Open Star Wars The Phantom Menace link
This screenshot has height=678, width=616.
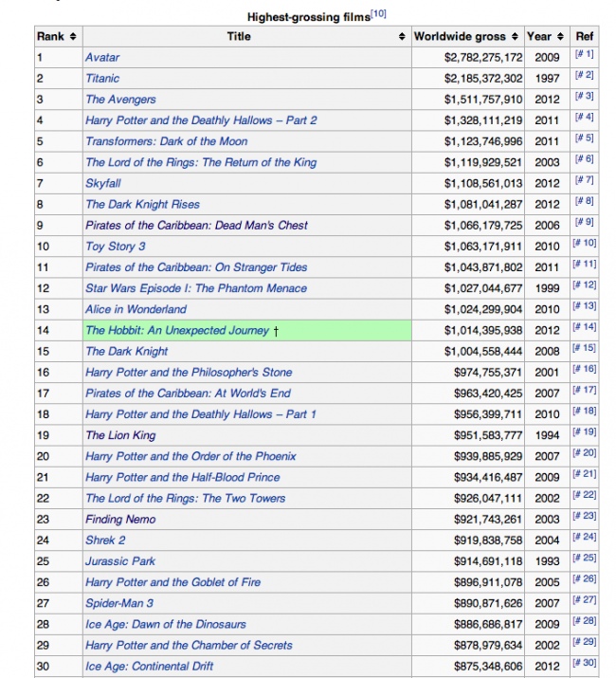[196, 288]
